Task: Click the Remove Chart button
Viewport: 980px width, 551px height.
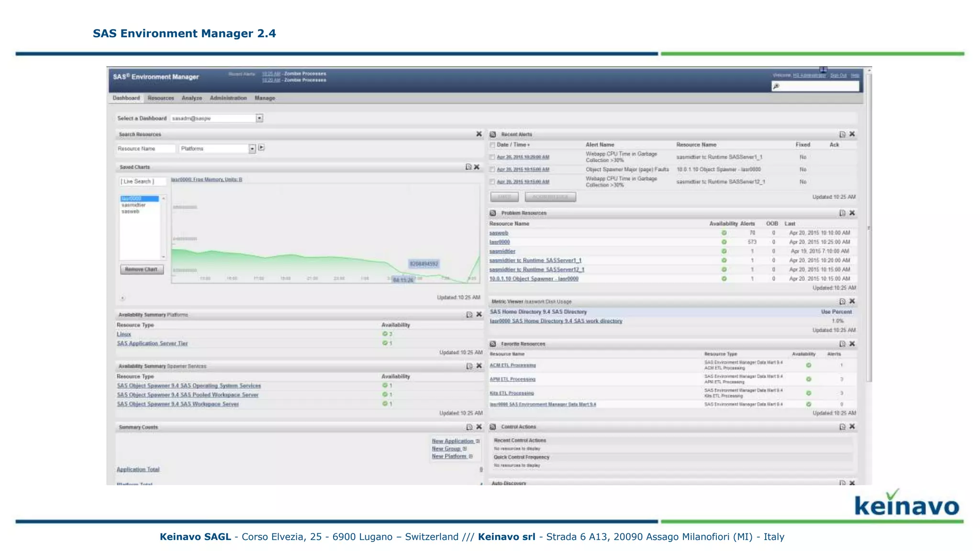Action: [x=142, y=269]
